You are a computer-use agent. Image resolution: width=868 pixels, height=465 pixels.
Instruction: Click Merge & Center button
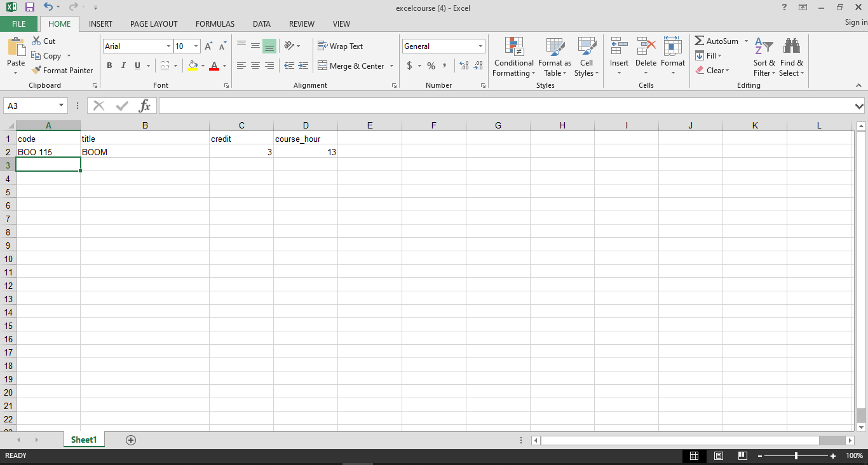tap(351, 66)
